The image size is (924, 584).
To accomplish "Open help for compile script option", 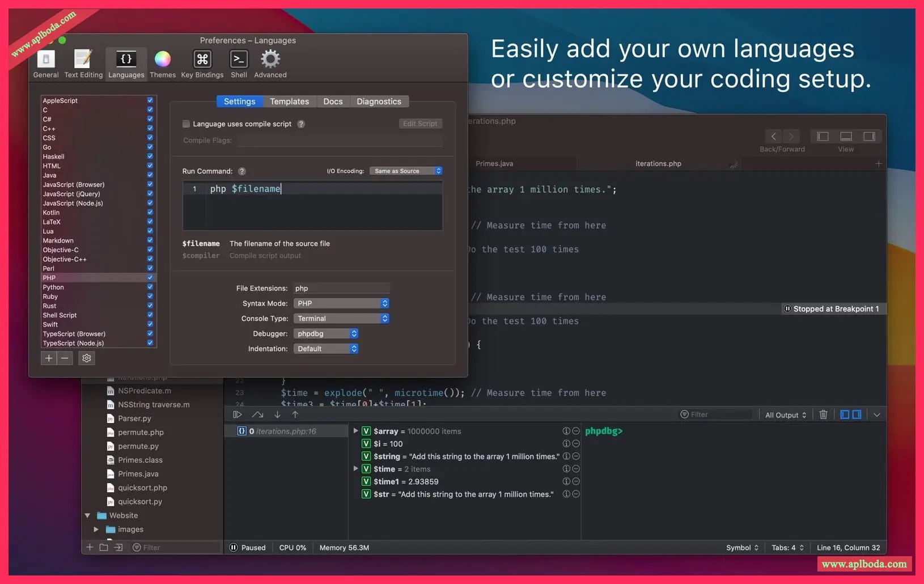I will click(x=301, y=124).
